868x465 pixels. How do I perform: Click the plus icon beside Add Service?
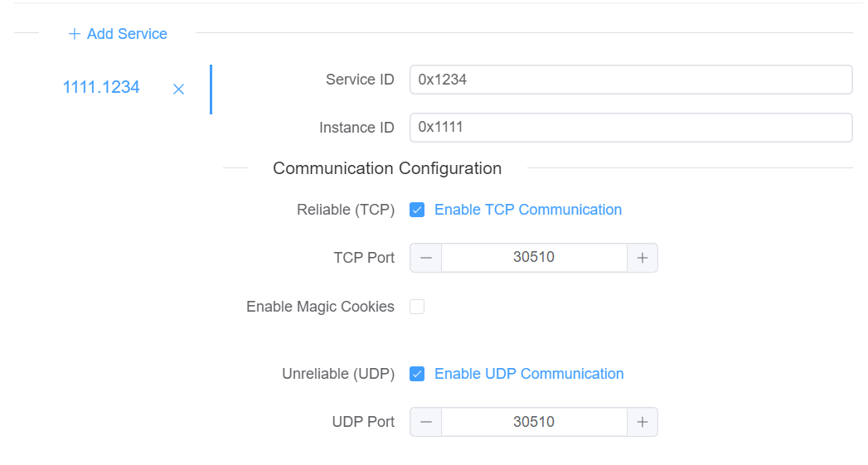click(74, 34)
